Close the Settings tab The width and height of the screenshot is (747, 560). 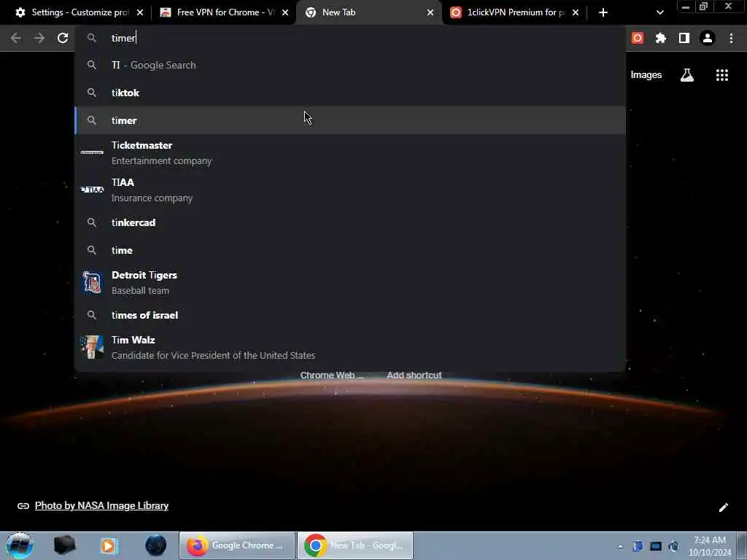(x=140, y=12)
